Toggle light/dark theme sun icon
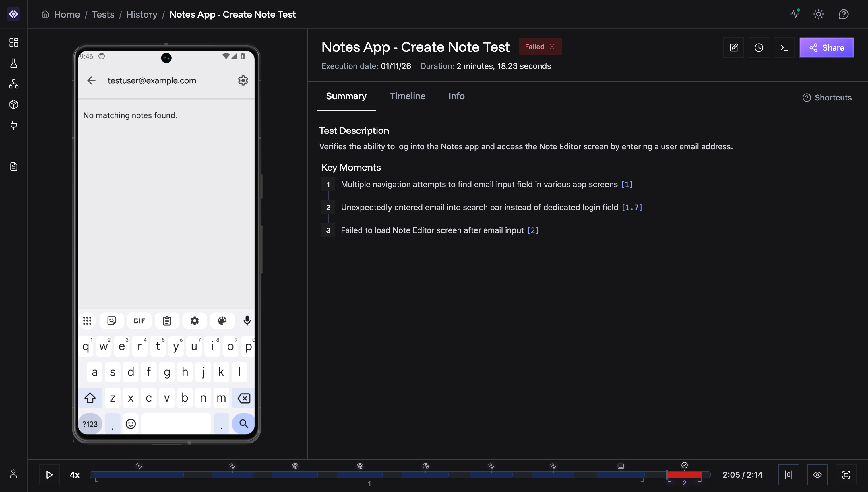868x492 pixels. 818,14
